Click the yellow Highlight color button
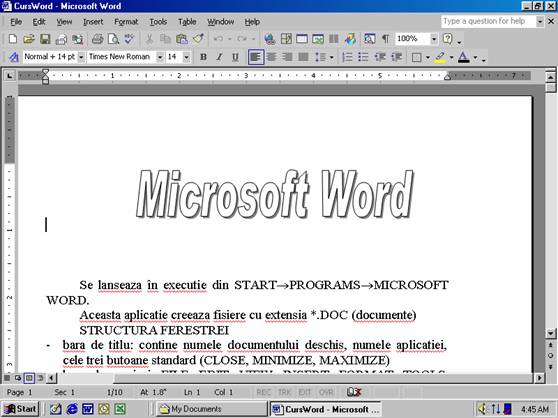 tap(441, 57)
